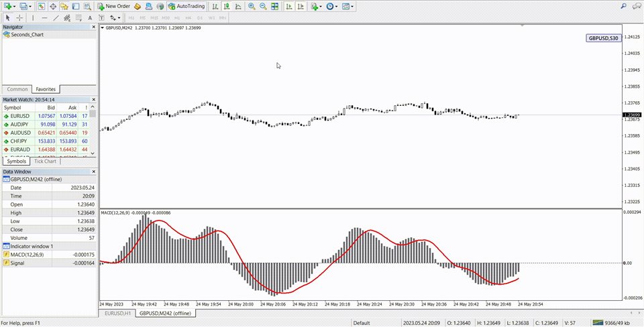Viewport: 644px width, 327px height.
Task: Expand the chart templates dropdown
Action: [347, 6]
